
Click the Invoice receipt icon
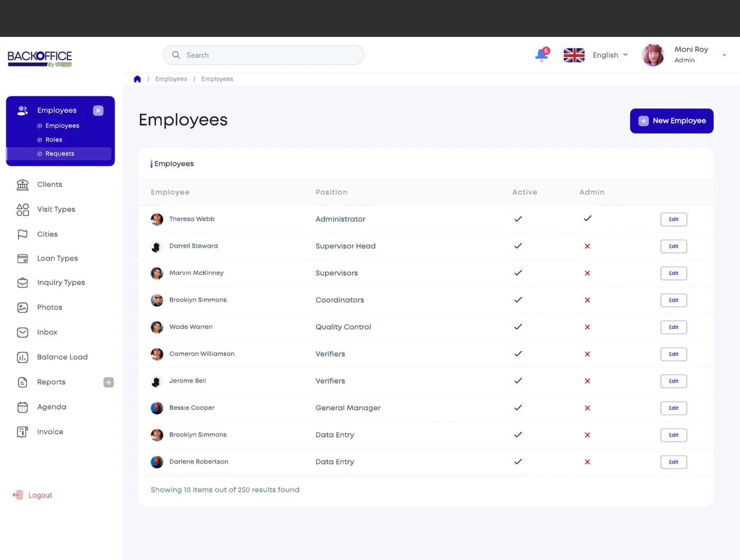click(x=22, y=432)
